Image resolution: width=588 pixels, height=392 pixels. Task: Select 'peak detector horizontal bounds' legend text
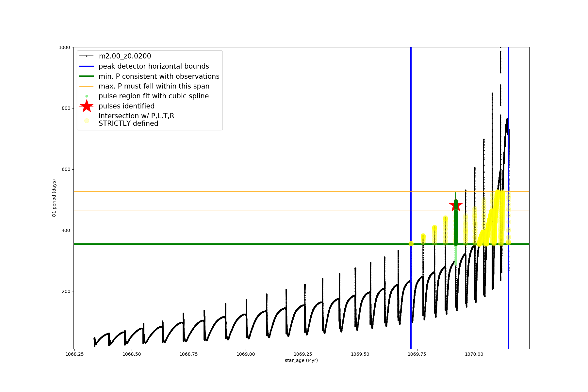[154, 66]
